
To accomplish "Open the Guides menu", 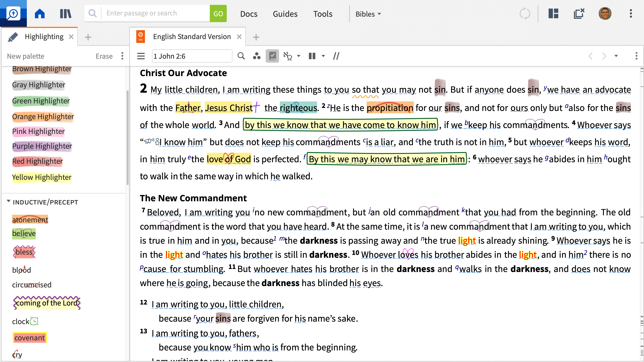I will coord(285,14).
